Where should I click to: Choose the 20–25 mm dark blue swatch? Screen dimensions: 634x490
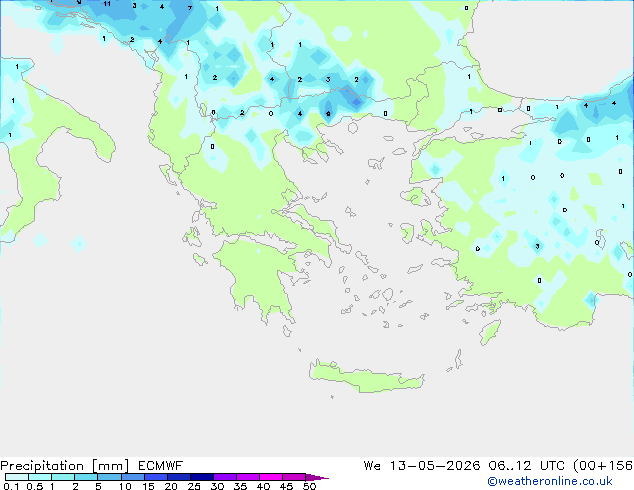click(x=179, y=477)
